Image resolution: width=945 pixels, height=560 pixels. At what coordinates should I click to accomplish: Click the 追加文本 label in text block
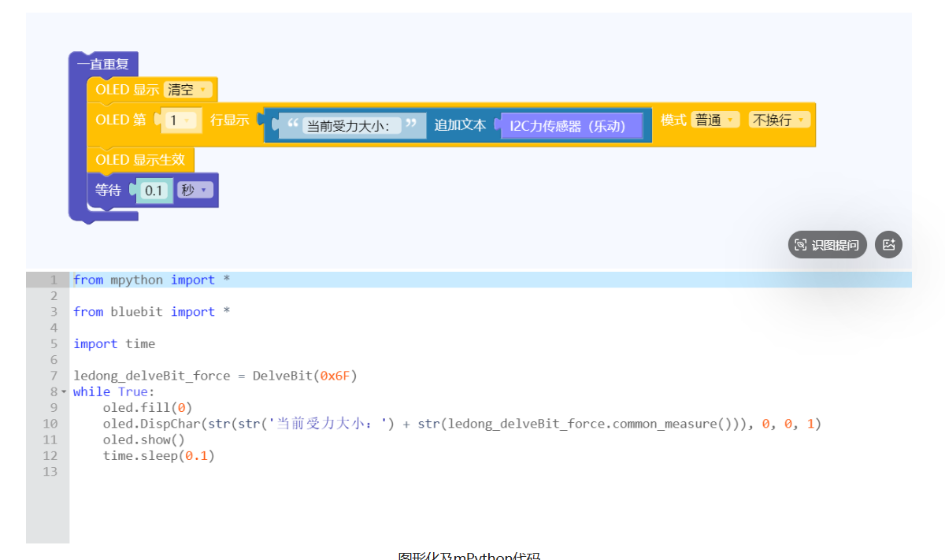click(460, 124)
